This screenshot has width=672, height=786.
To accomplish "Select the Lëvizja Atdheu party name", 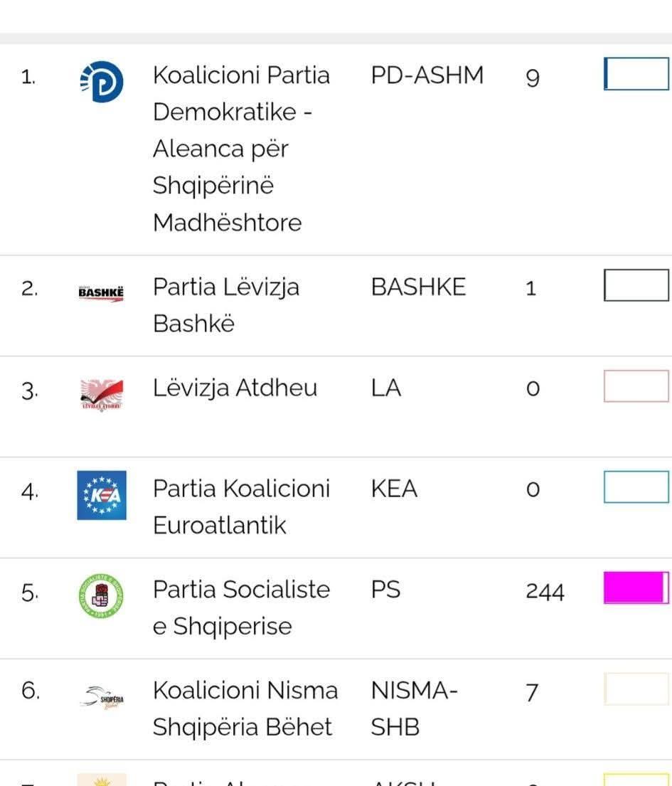I will 235,388.
